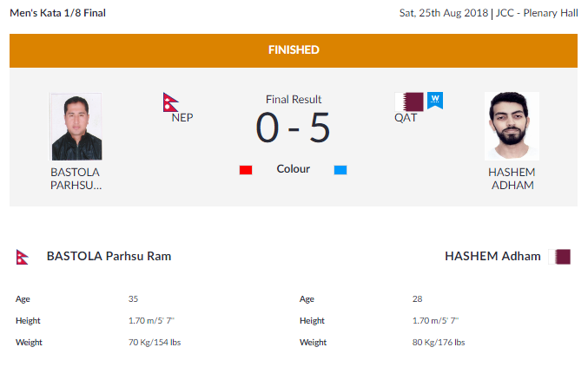Click the HASHEM ADHAM name under photo
This screenshot has height=380, width=588.
[512, 179]
